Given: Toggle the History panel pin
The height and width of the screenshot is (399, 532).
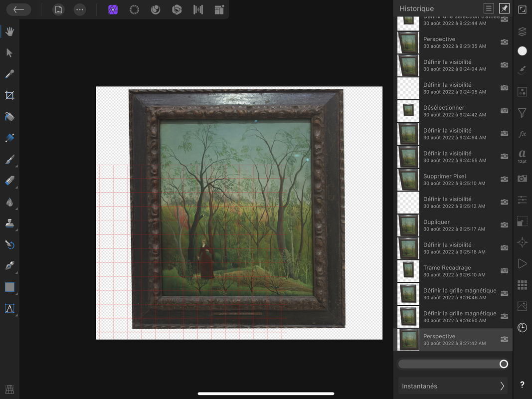Looking at the screenshot, I should 504,8.
